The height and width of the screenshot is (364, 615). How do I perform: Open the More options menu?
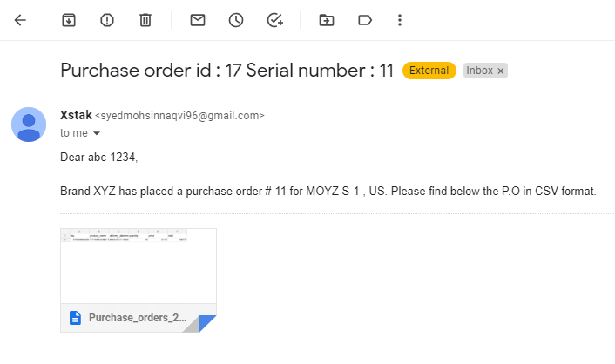click(x=400, y=20)
